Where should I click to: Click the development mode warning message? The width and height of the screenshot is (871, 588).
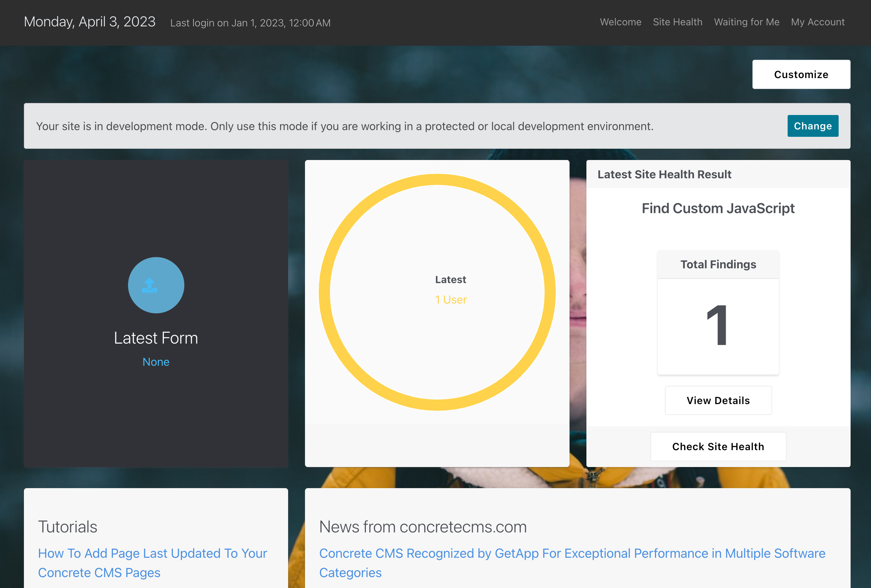[x=344, y=126]
